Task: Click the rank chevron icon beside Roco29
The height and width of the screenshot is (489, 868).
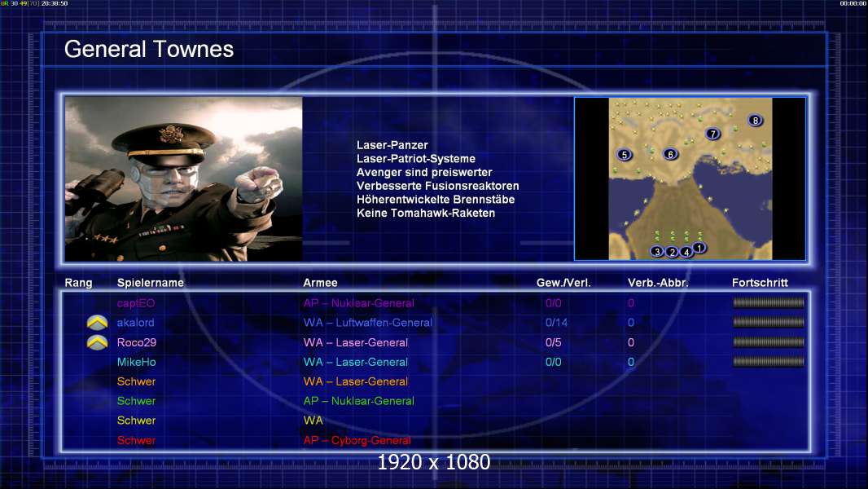Action: click(98, 342)
